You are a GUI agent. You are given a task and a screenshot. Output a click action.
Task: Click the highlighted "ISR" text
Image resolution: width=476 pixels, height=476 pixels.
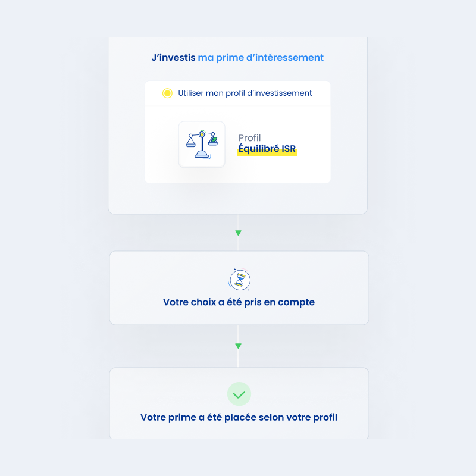click(289, 149)
